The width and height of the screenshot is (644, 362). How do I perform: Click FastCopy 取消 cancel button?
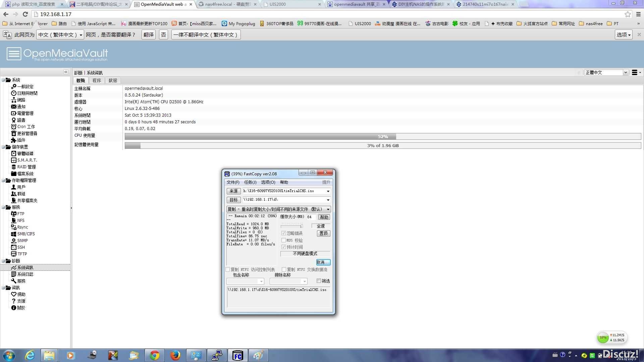[x=323, y=262]
